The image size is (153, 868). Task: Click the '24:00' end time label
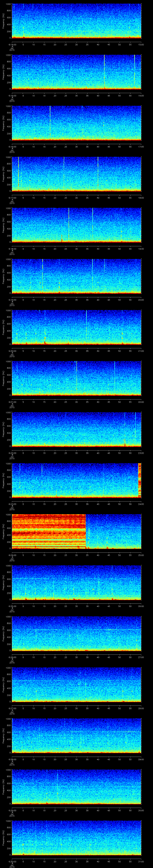point(141,504)
